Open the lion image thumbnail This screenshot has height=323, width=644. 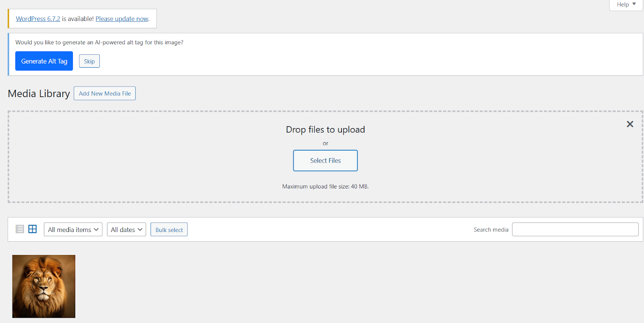44,286
